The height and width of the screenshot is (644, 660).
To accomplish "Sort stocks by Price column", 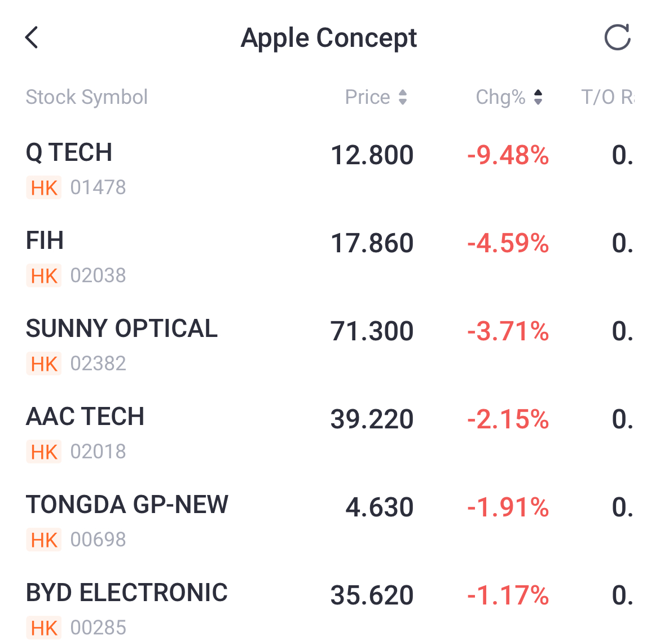I will [x=376, y=97].
